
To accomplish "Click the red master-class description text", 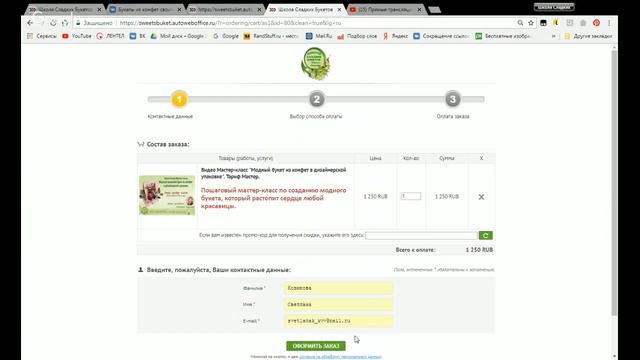I will tap(273, 198).
